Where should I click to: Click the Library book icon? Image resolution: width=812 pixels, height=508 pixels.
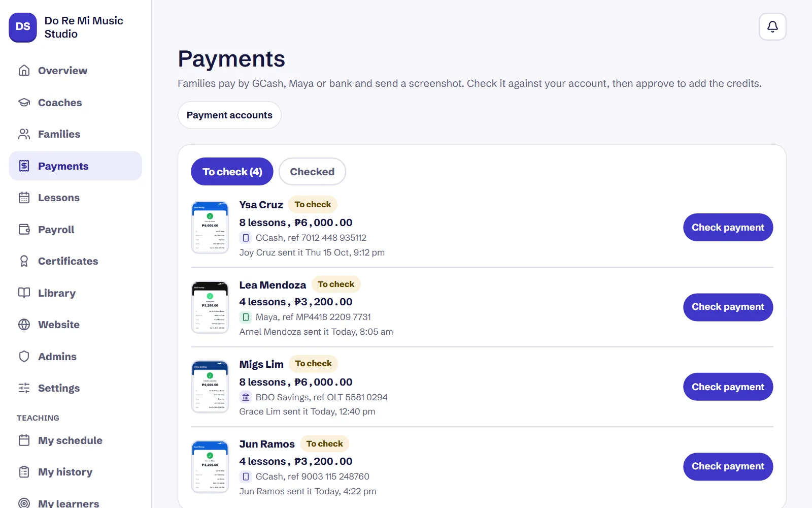click(x=24, y=293)
